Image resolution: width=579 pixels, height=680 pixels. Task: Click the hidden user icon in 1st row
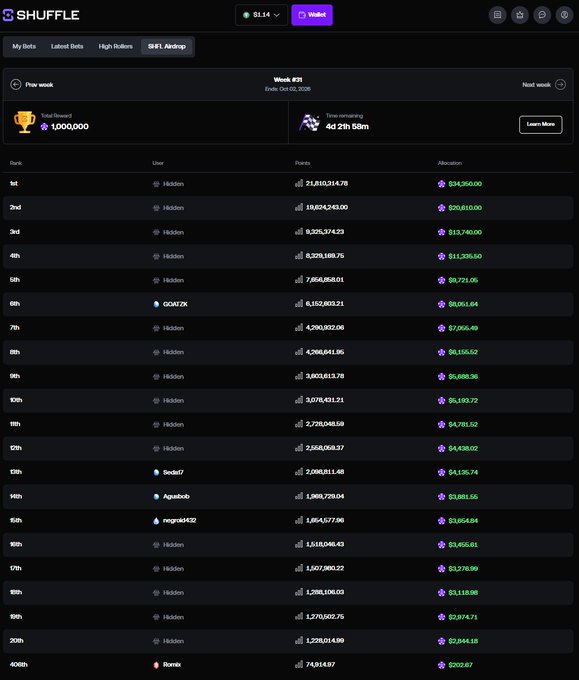tap(156, 184)
